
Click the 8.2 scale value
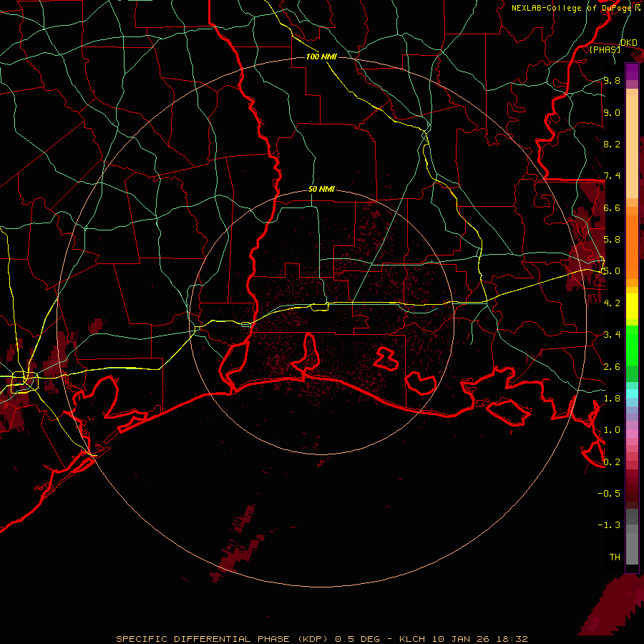[x=612, y=144]
